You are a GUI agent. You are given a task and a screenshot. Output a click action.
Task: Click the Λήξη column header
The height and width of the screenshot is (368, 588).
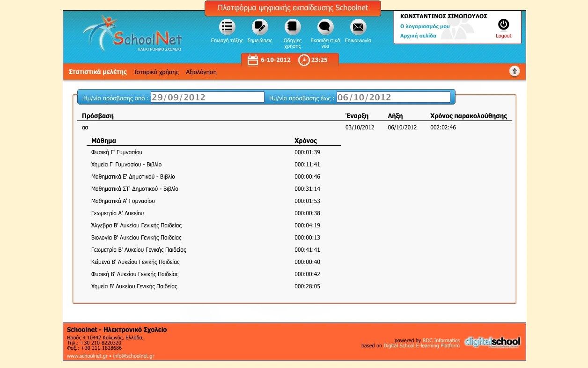click(x=395, y=116)
